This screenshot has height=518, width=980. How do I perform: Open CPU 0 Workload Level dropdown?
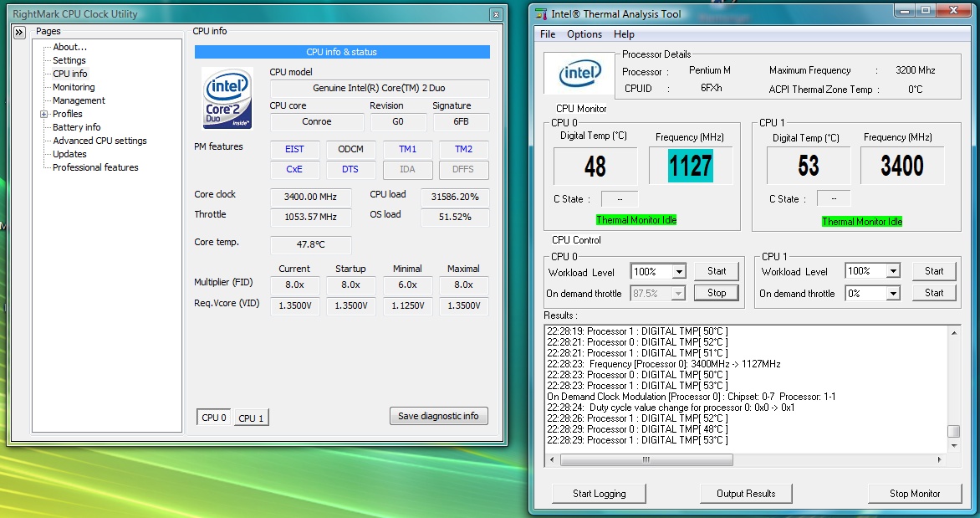679,271
